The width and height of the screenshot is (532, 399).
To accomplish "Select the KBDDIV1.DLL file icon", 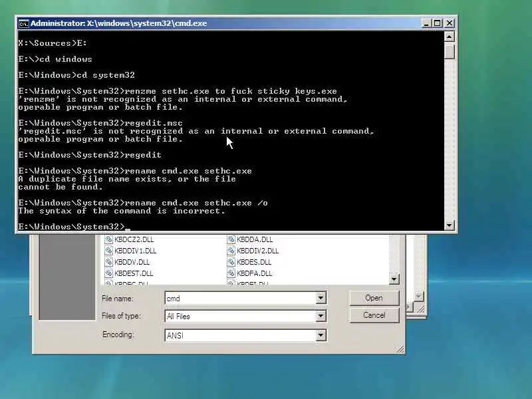I will pyautogui.click(x=108, y=251).
